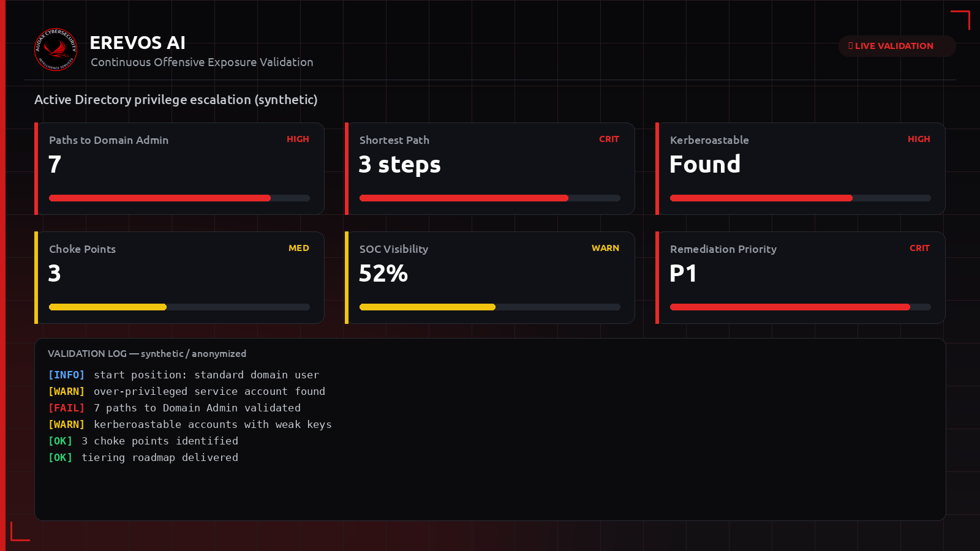Screen dimensions: 980x551
Task: Click the Kerberoastable progress bar
Action: pyautogui.click(x=801, y=198)
